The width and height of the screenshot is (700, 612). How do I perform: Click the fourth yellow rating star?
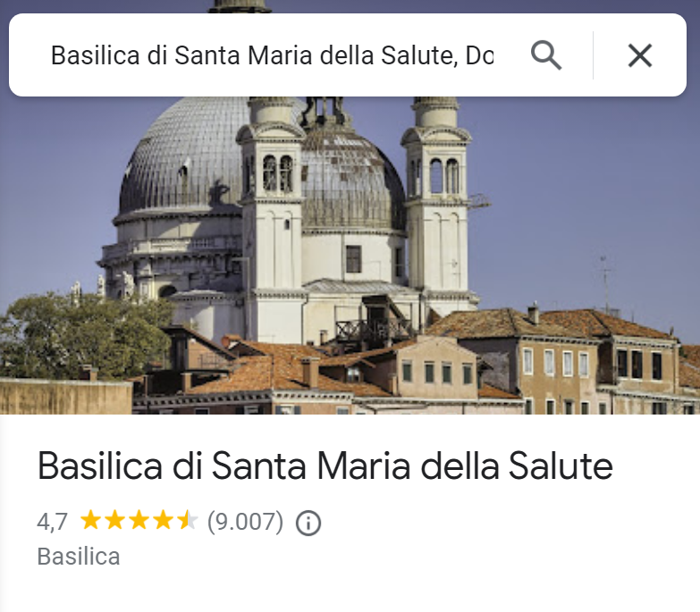[164, 520]
